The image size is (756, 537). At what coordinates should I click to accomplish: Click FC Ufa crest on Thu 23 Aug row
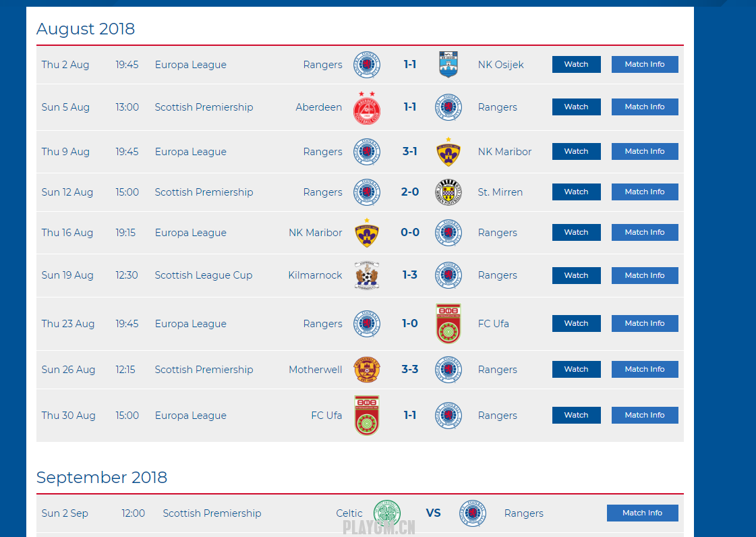click(x=448, y=323)
